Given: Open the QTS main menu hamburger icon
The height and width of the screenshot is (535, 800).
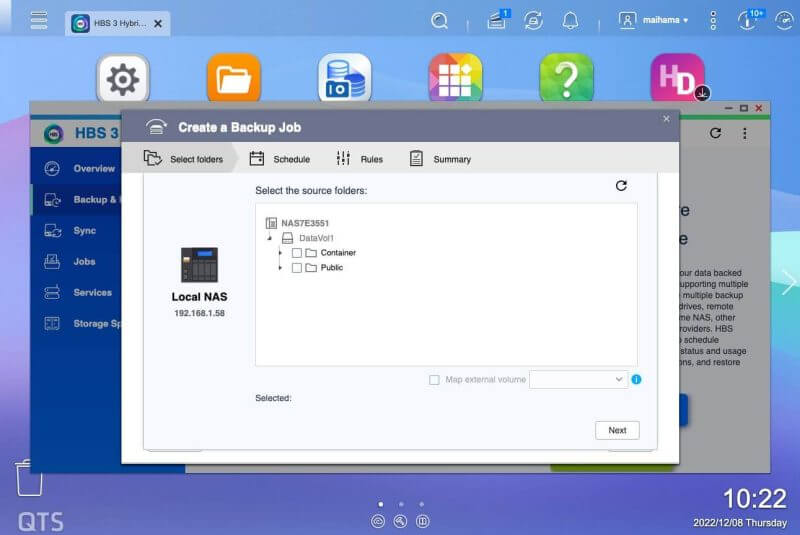Looking at the screenshot, I should point(39,20).
